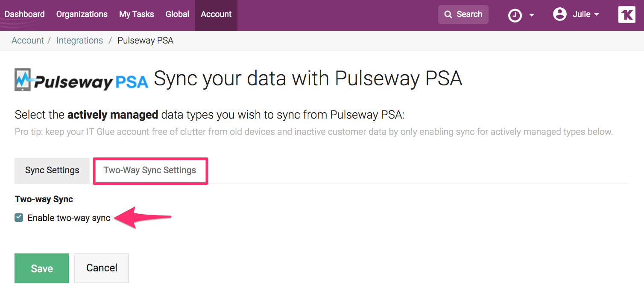Viewport: 644px width, 291px height.
Task: Click the Account item in top navigation
Action: pos(216,15)
